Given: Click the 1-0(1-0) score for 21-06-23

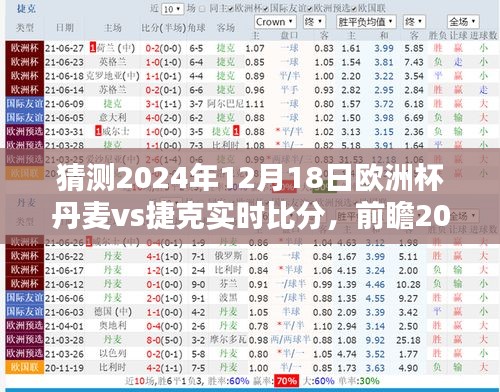Looking at the screenshot, I should (163, 62).
